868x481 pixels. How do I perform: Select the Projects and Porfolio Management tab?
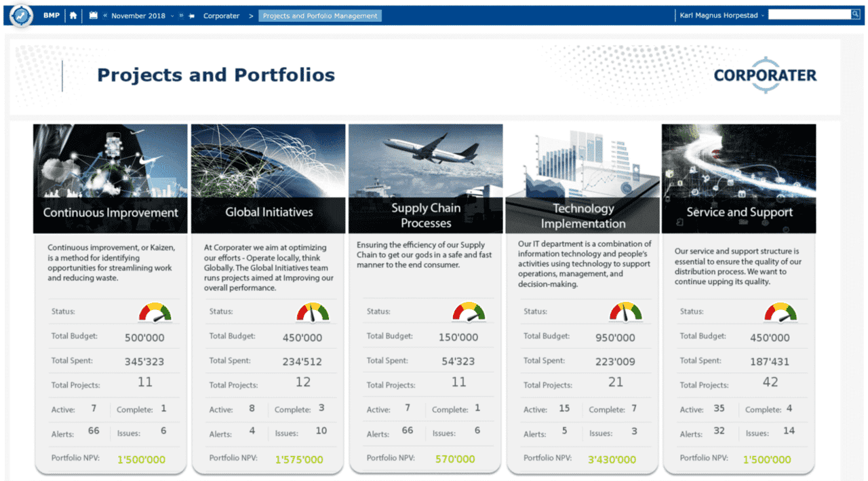click(320, 16)
